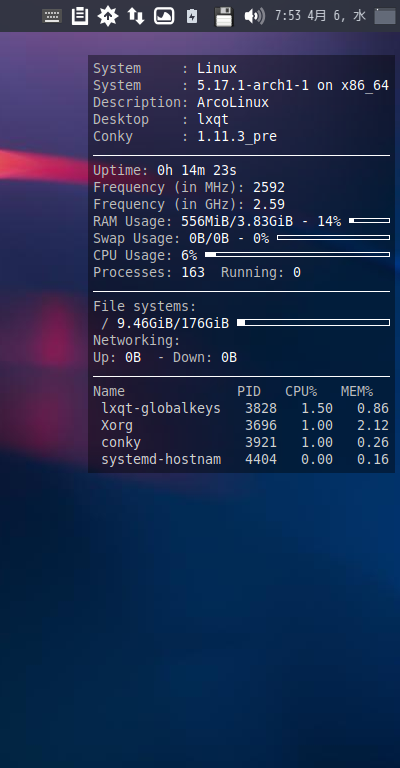Select the lxqt desktop value
The height and width of the screenshot is (768, 400).
[213, 120]
